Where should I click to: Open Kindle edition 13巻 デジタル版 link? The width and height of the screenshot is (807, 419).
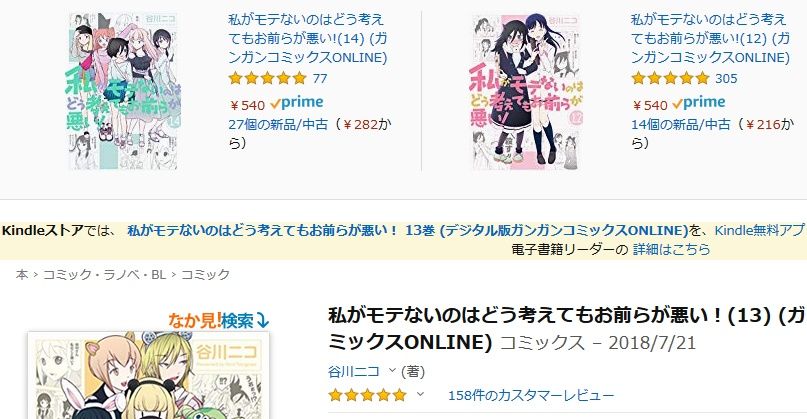(408, 230)
